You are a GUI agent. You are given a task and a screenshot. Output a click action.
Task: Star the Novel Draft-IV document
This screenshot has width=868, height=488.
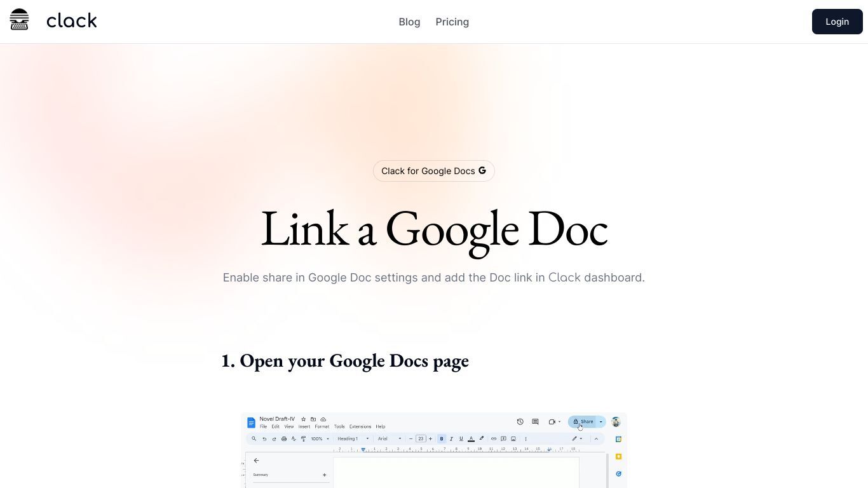[303, 419]
